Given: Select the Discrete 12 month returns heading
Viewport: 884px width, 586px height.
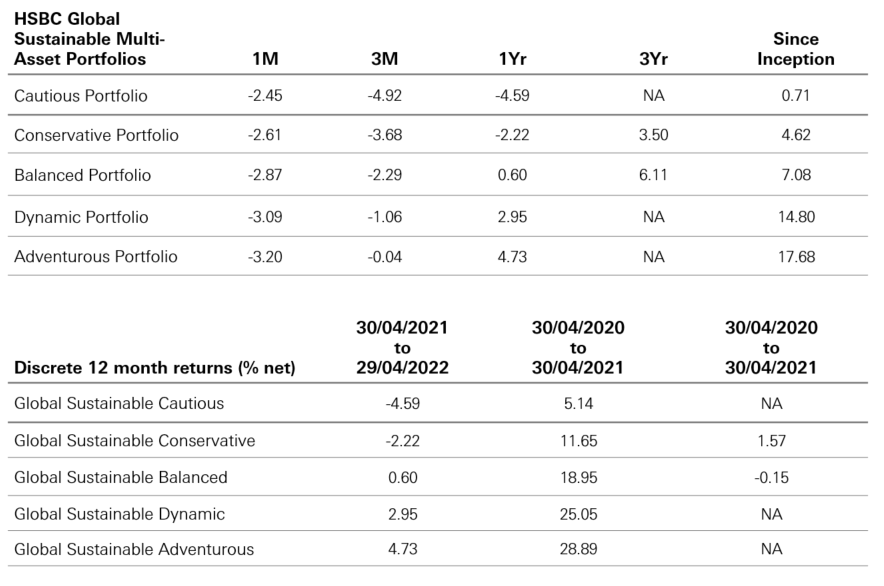Looking at the screenshot, I should click(155, 367).
